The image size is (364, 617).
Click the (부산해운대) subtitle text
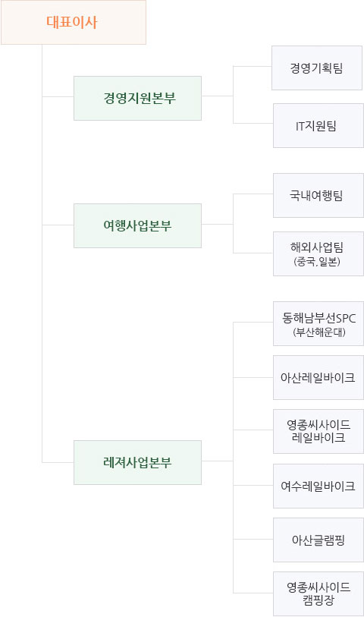pos(319,332)
